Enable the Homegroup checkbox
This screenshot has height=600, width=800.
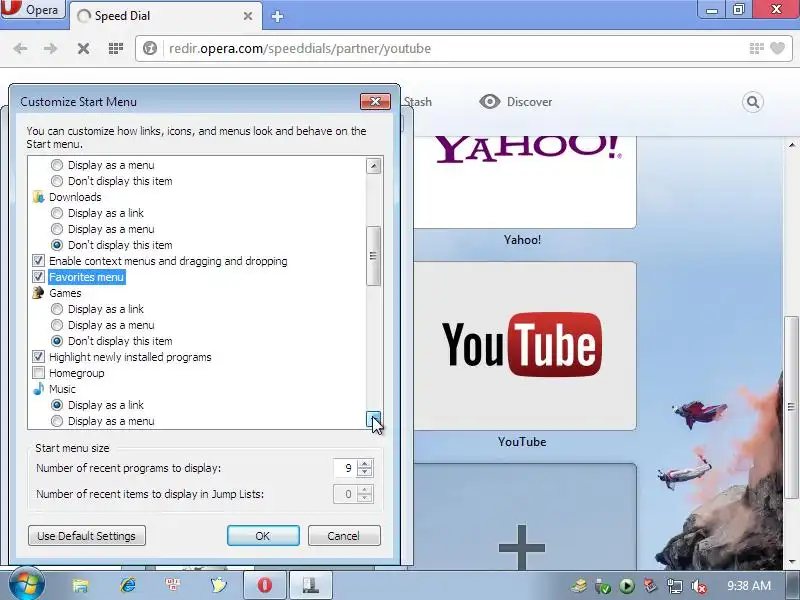pyautogui.click(x=38, y=373)
